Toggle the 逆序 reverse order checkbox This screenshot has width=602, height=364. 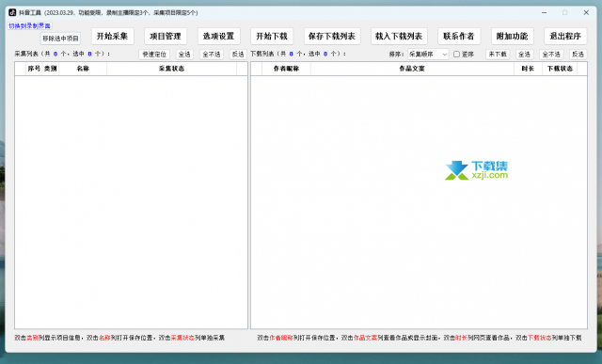point(456,55)
